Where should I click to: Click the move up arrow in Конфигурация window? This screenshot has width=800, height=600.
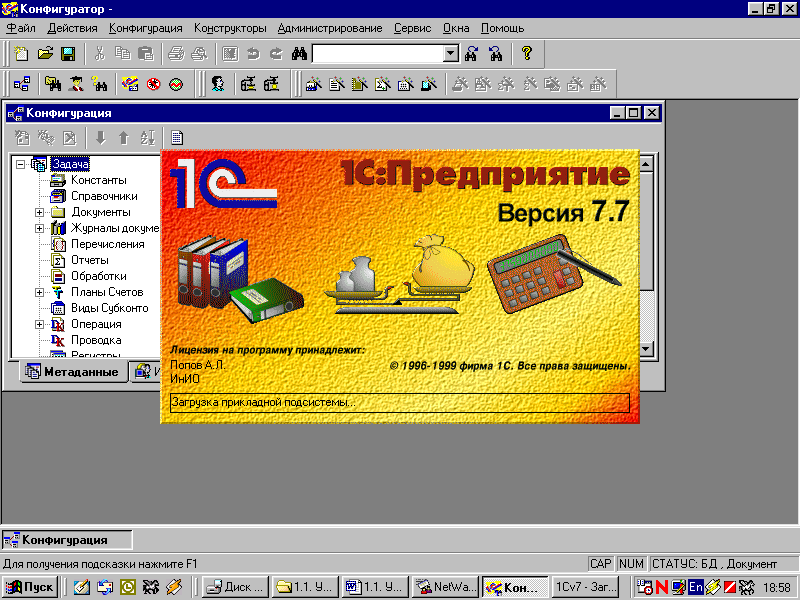[123, 138]
